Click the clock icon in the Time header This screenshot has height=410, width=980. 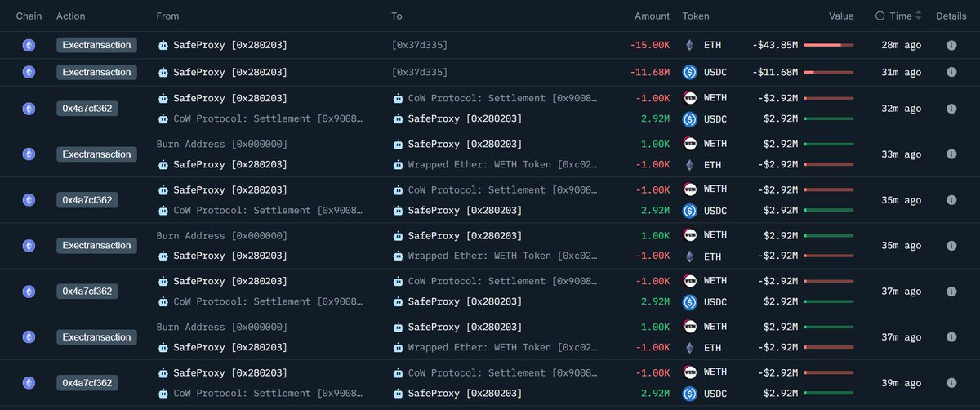pos(880,16)
